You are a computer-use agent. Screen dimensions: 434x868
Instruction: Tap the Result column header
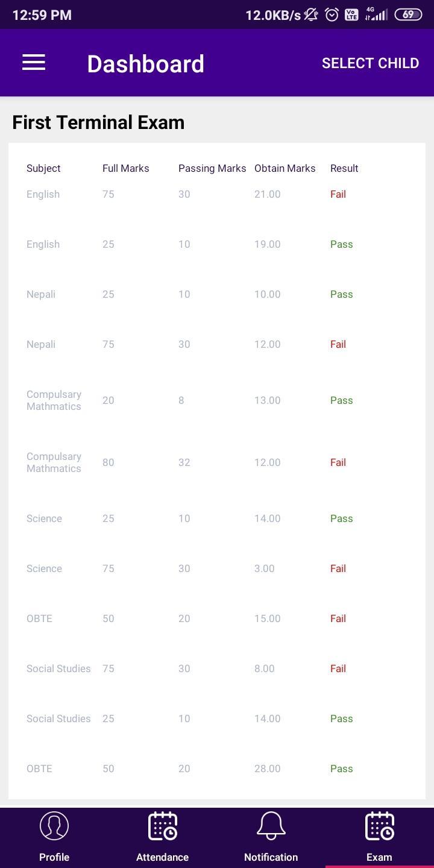[344, 168]
